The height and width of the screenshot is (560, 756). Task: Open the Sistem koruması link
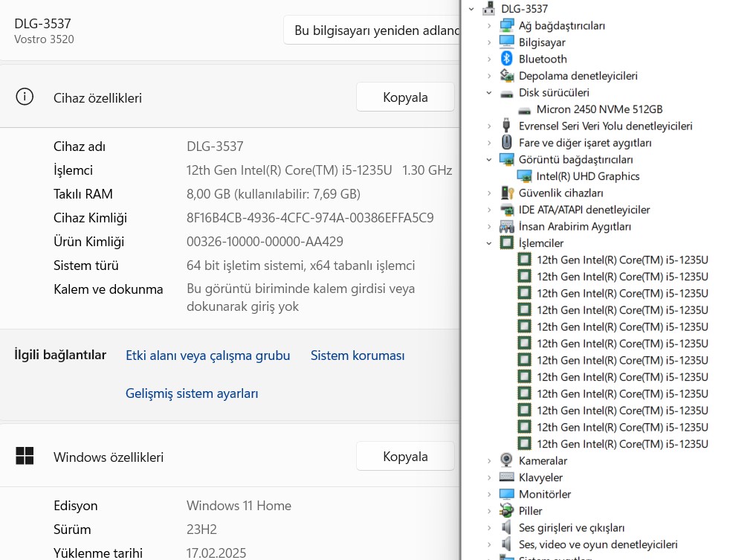[358, 355]
